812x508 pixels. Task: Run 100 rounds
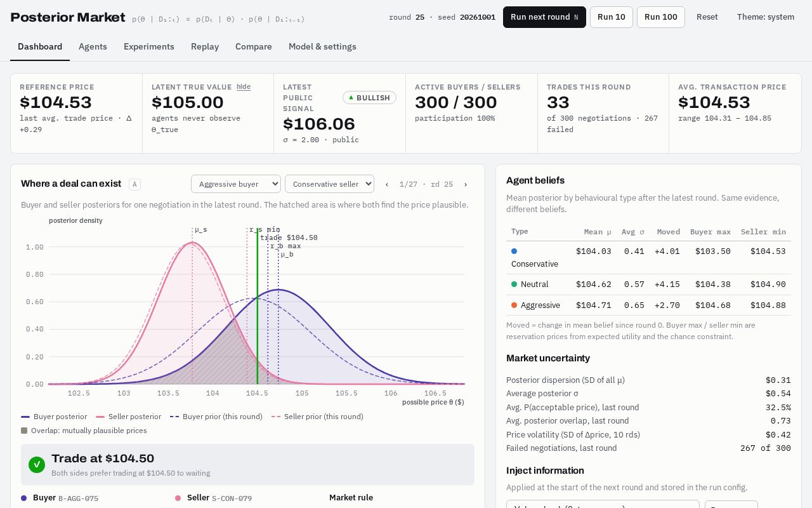(x=661, y=17)
